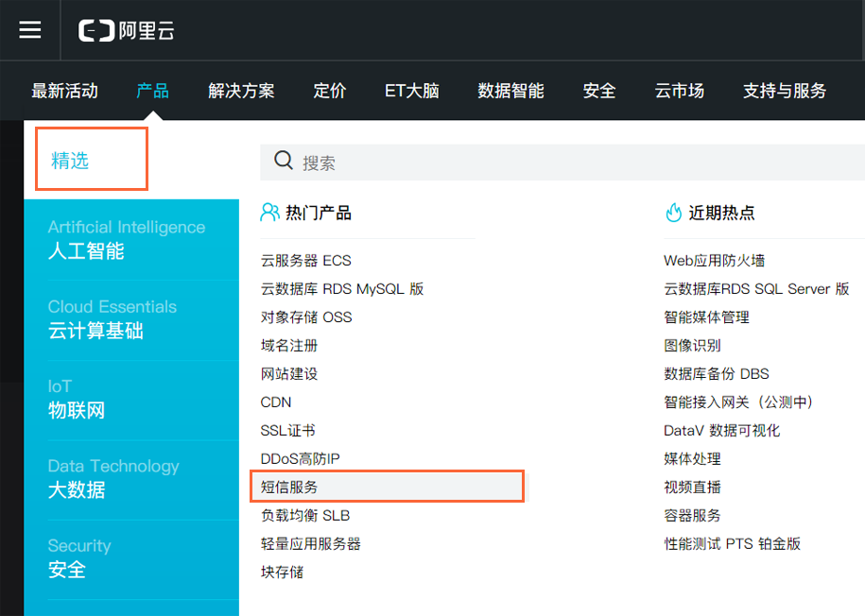
Task: Open the 安全 top nav item
Action: [x=599, y=91]
